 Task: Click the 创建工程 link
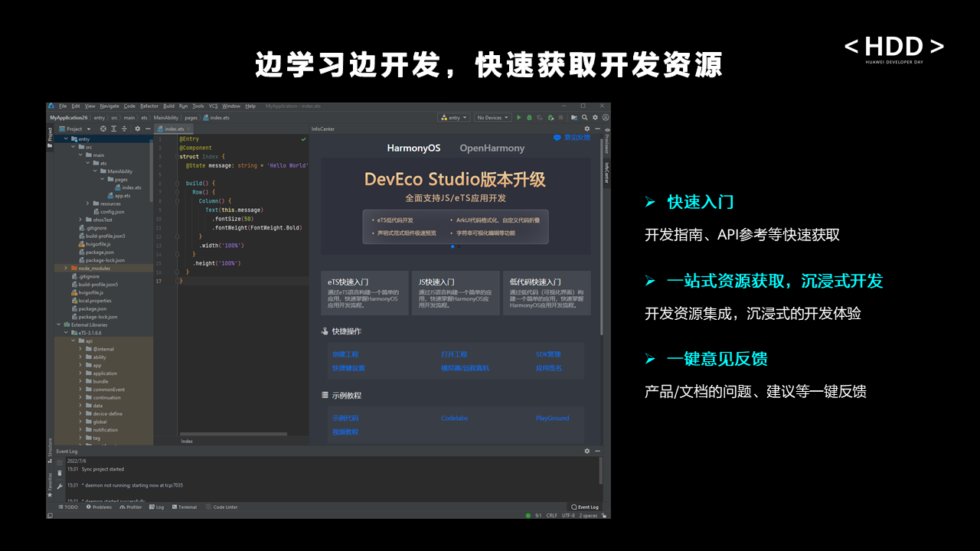coord(345,354)
